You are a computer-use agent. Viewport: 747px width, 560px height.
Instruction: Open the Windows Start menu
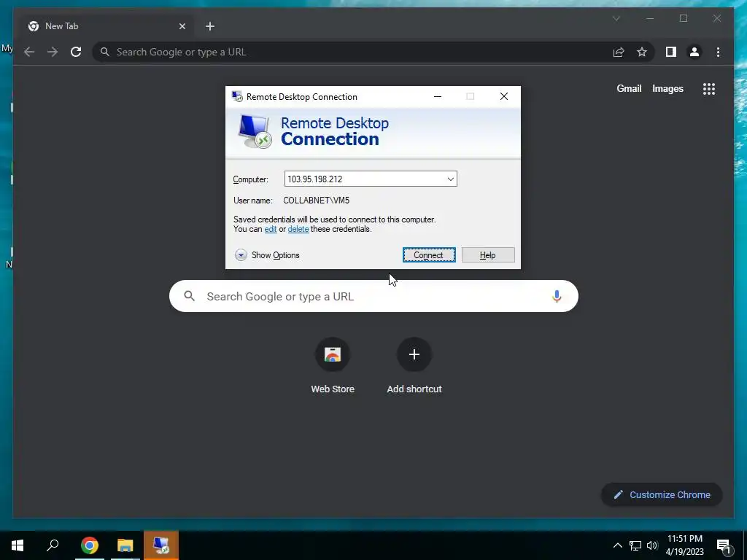pyautogui.click(x=18, y=545)
